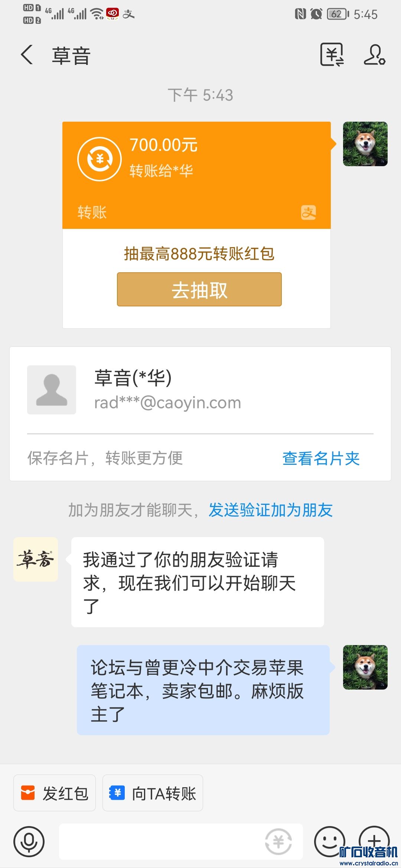Tap the gray placeholder contact photo

pyautogui.click(x=52, y=390)
